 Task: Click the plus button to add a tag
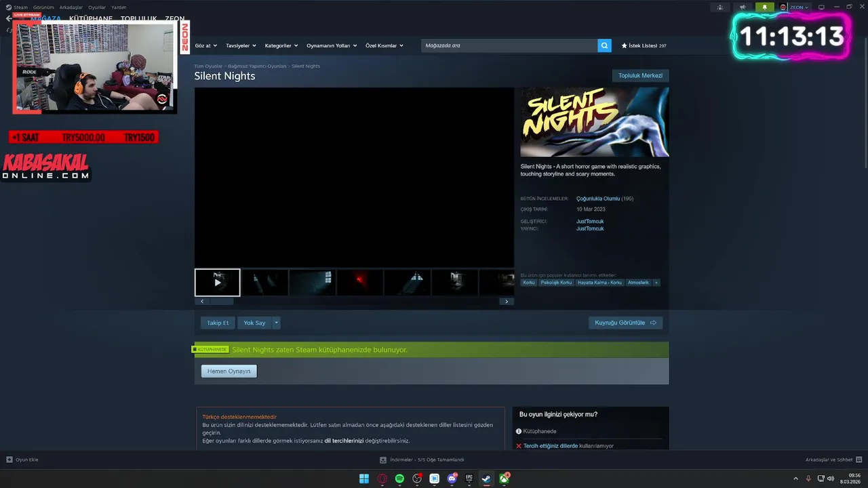(x=656, y=283)
